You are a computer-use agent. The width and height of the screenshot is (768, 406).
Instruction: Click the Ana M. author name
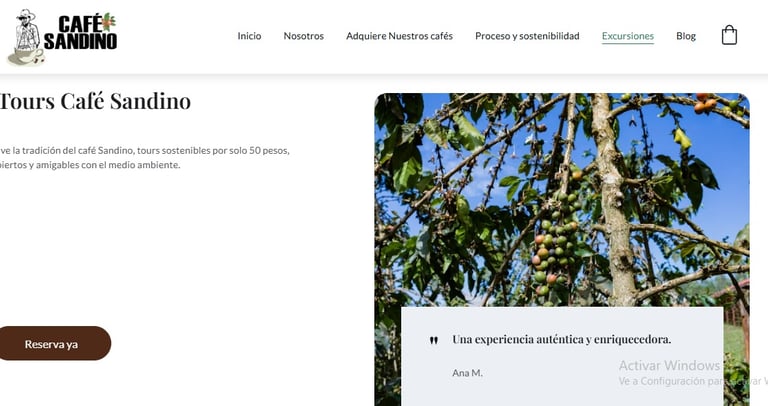pos(467,373)
